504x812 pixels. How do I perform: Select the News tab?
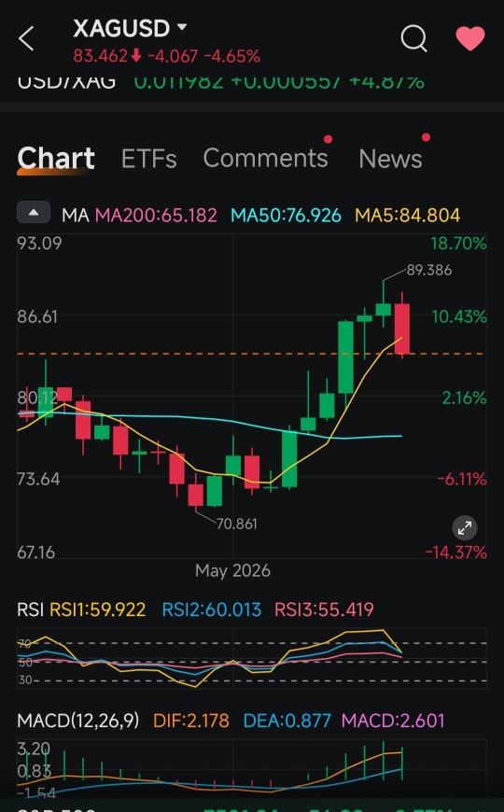(390, 159)
